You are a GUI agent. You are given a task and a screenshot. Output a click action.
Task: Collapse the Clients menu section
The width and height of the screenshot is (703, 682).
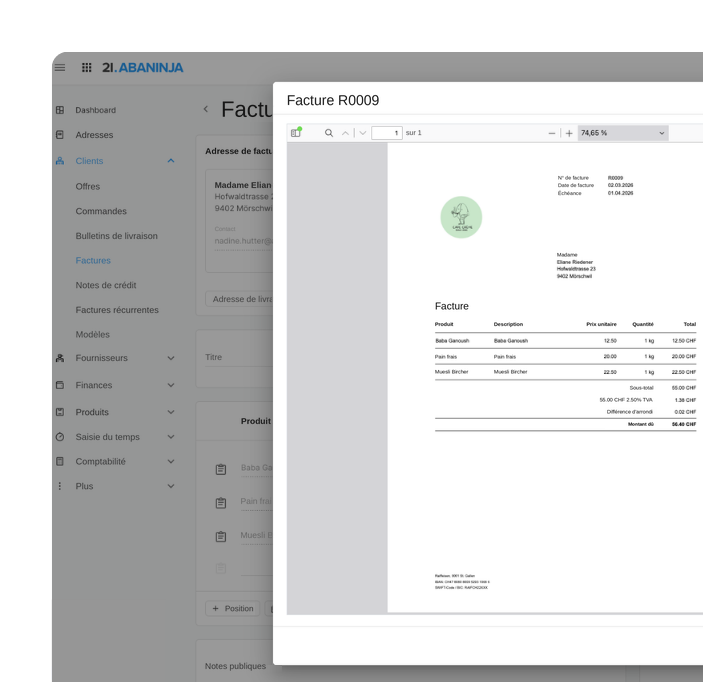171,161
